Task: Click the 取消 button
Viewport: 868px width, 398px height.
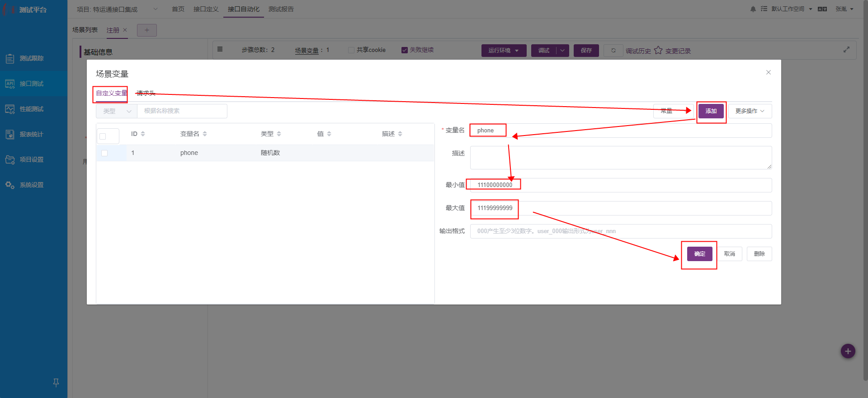Action: click(730, 254)
